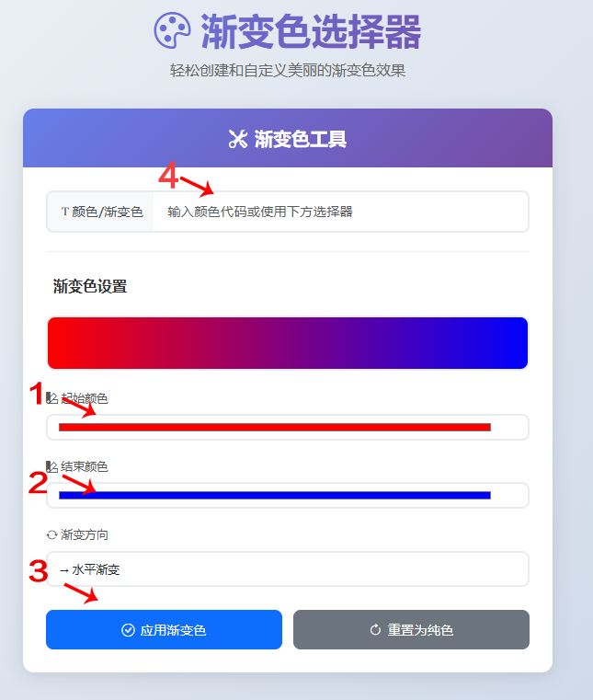Click the checkmark icon in 应用渐变色
The width and height of the screenshot is (593, 700).
(128, 630)
